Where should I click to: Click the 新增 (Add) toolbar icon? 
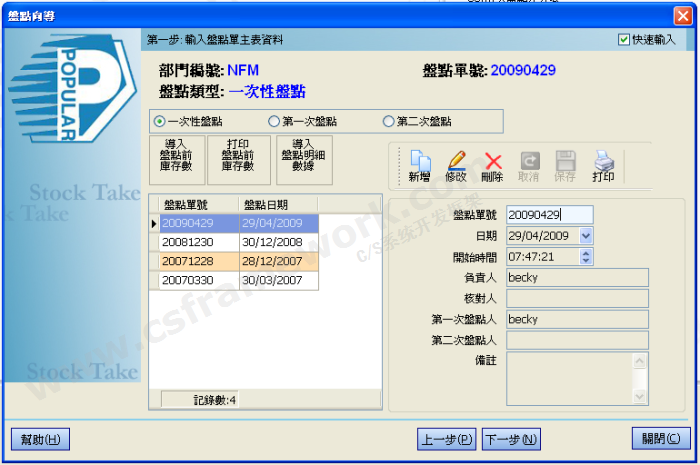click(x=419, y=165)
